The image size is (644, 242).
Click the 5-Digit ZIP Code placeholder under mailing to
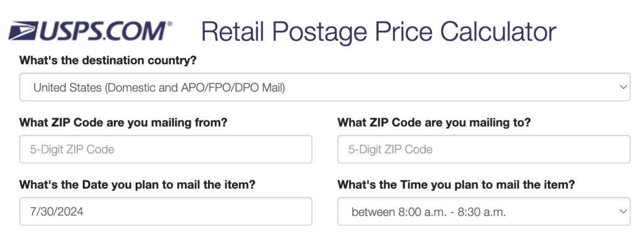tap(390, 149)
